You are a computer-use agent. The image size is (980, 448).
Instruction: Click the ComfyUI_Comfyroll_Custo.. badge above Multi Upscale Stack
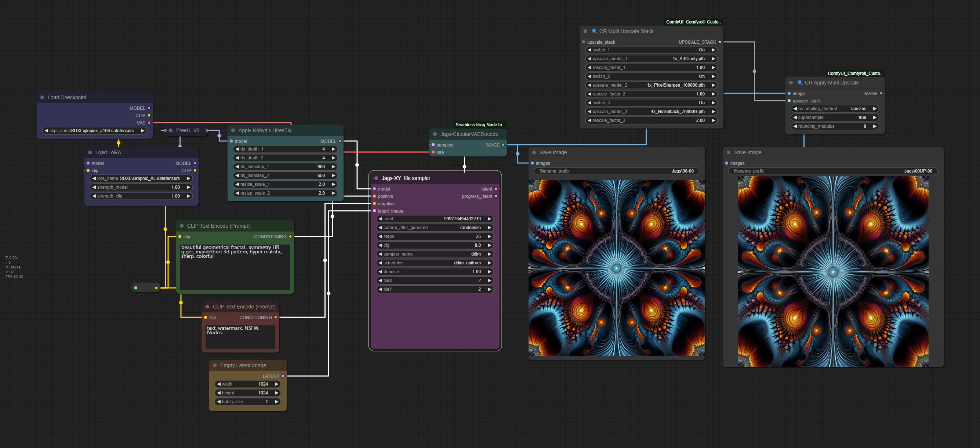693,22
